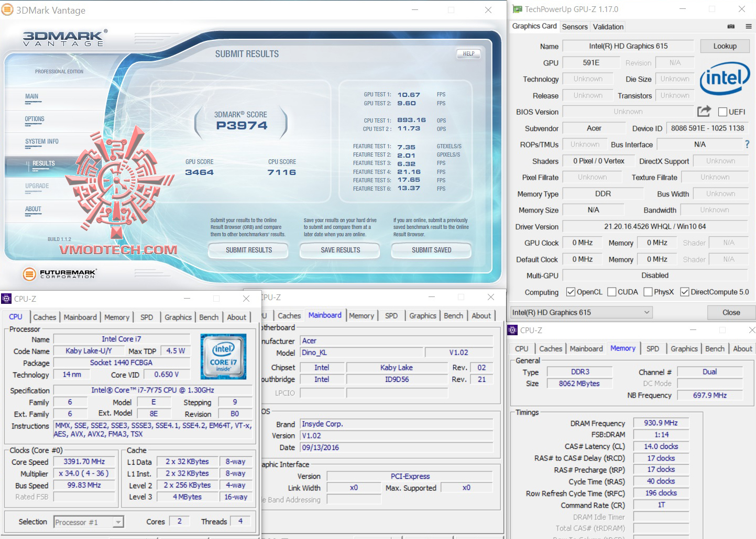Screen dimensions: 756x539
Task: Click the GPU-Z screenshot camera icon
Action: tap(731, 26)
